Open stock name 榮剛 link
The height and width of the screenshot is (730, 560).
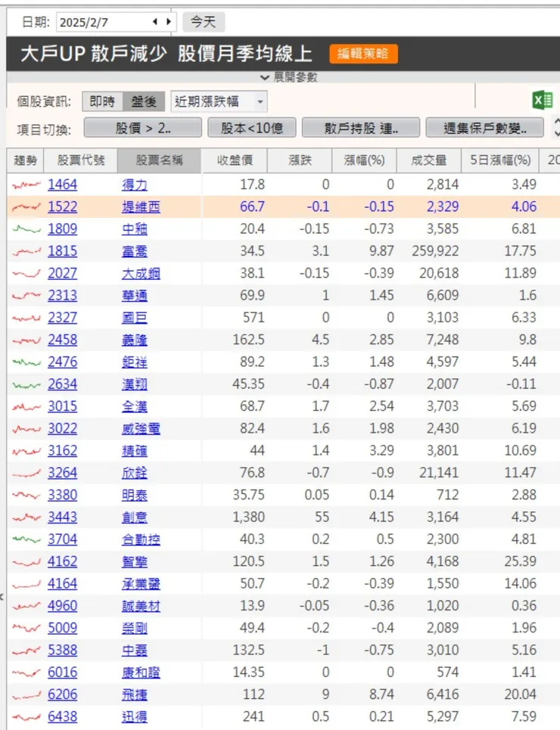click(135, 629)
